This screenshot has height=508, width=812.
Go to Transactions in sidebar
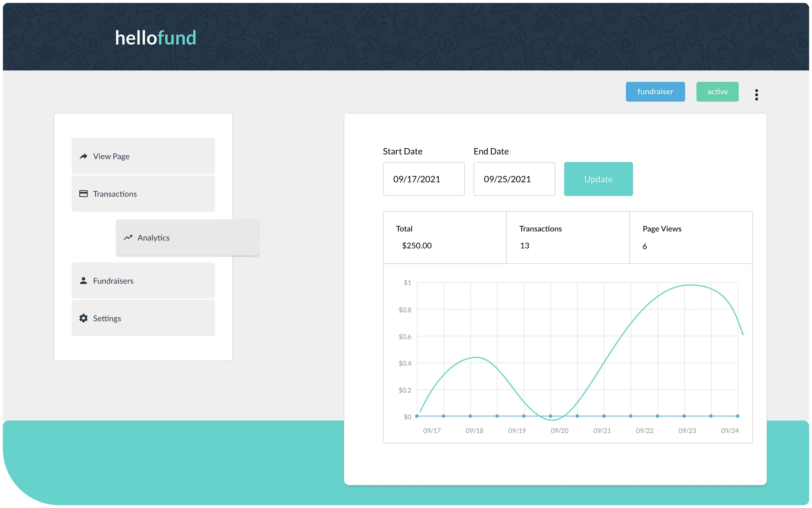tap(143, 194)
